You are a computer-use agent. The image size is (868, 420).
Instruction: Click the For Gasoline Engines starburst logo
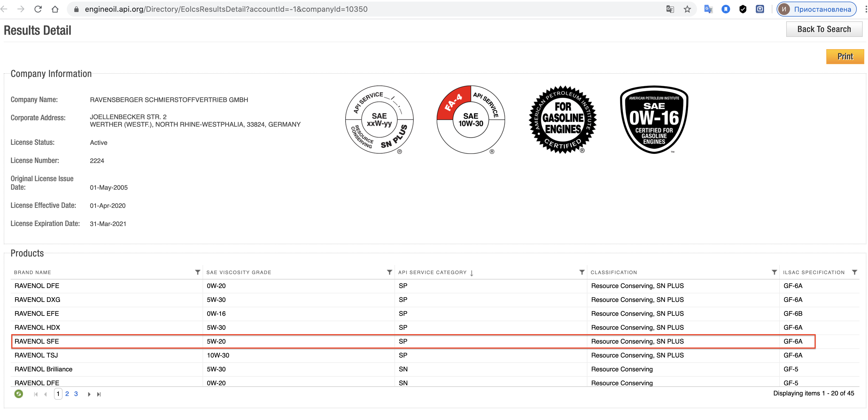(x=563, y=120)
